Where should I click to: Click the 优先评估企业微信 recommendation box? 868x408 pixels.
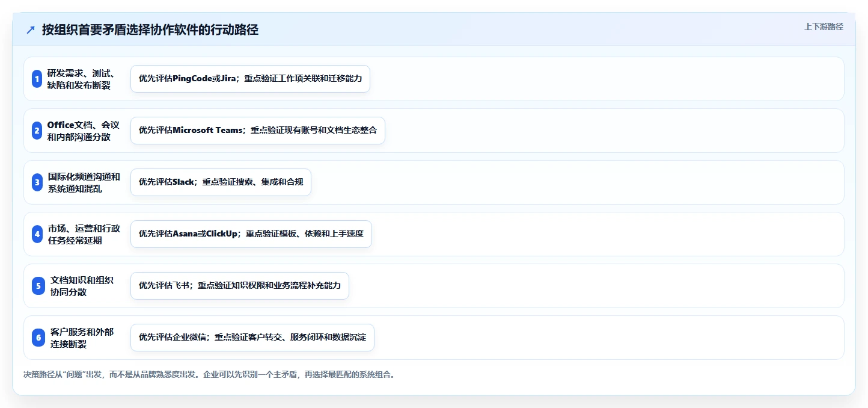(x=252, y=338)
